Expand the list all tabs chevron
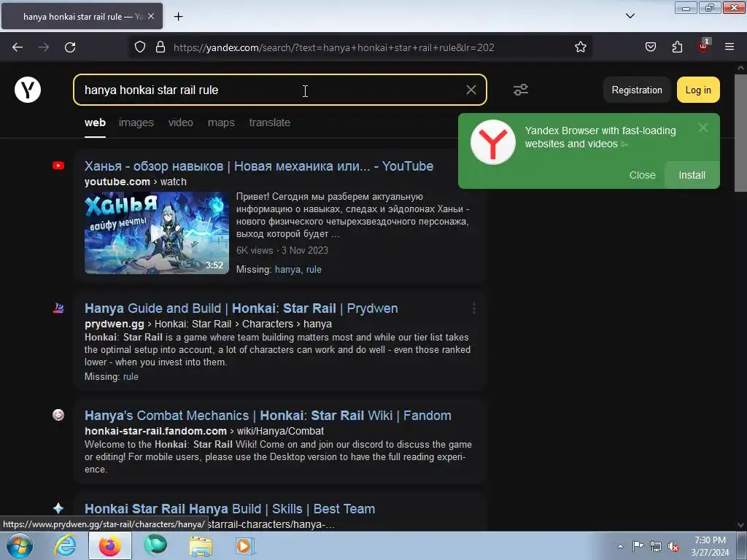This screenshot has width=747, height=560. 630,16
